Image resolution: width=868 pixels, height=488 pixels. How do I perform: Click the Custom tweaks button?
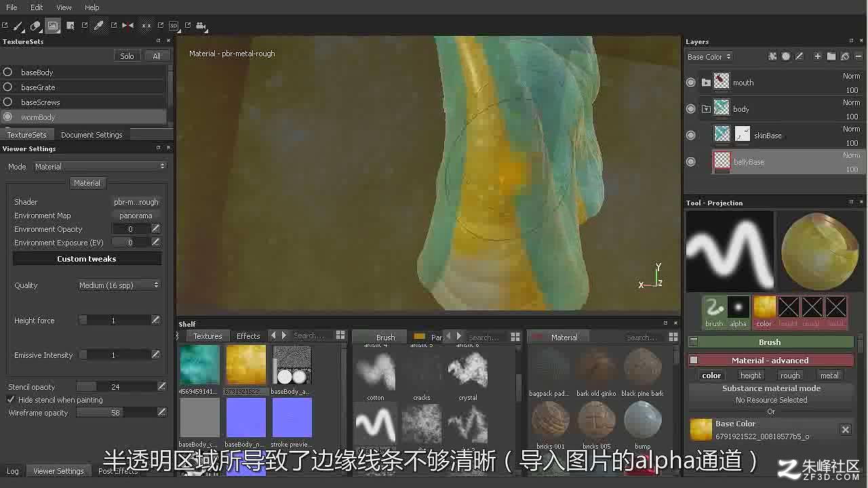87,259
